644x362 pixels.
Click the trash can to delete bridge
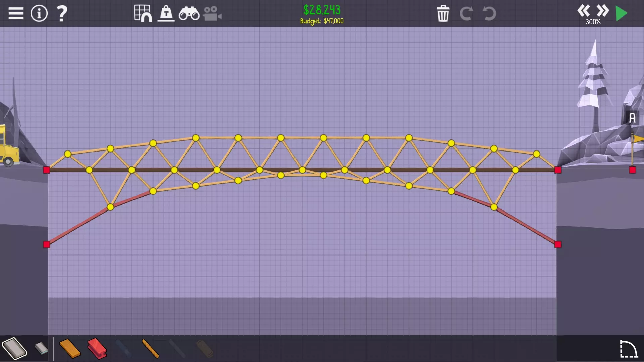click(443, 14)
